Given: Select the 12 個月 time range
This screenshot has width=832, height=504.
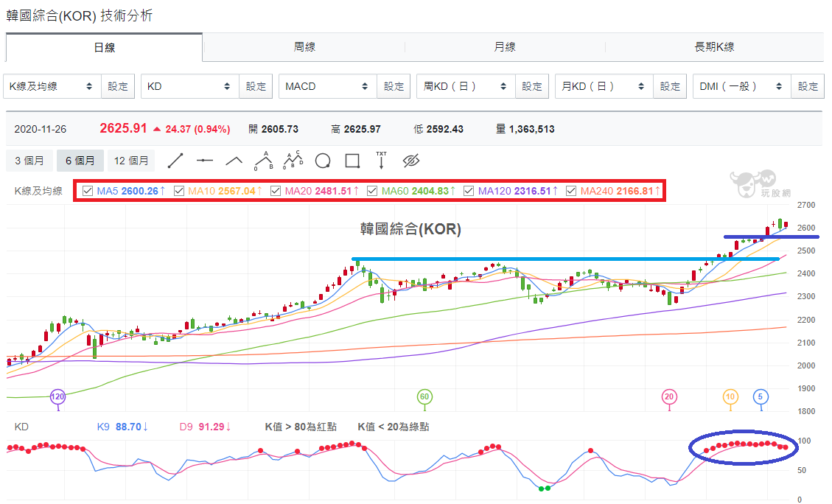Looking at the screenshot, I should (131, 161).
